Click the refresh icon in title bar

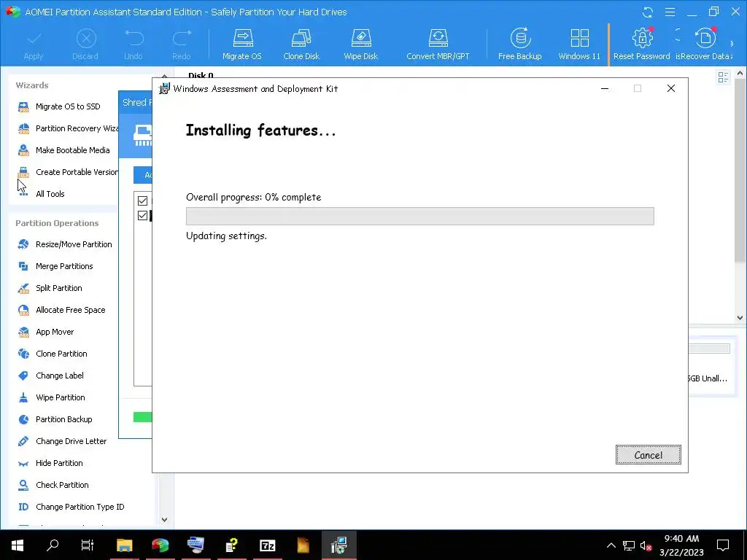pyautogui.click(x=648, y=12)
